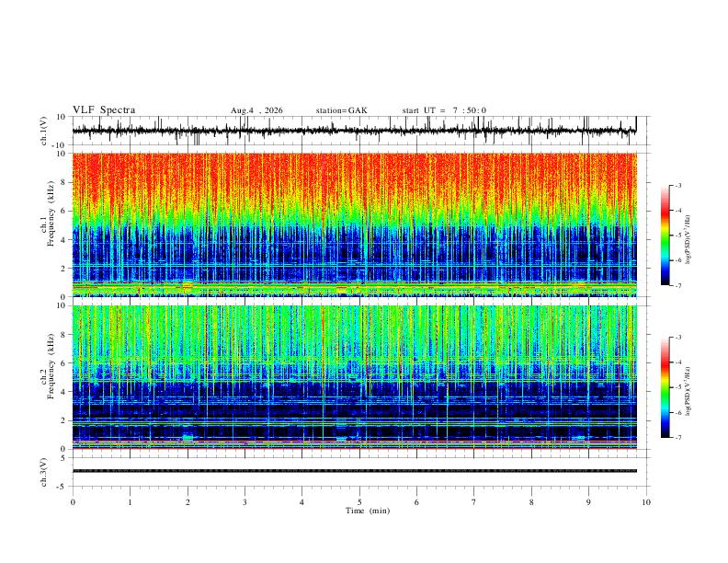
Task: Click the -3 tick on upper color bar
Action: [x=678, y=185]
